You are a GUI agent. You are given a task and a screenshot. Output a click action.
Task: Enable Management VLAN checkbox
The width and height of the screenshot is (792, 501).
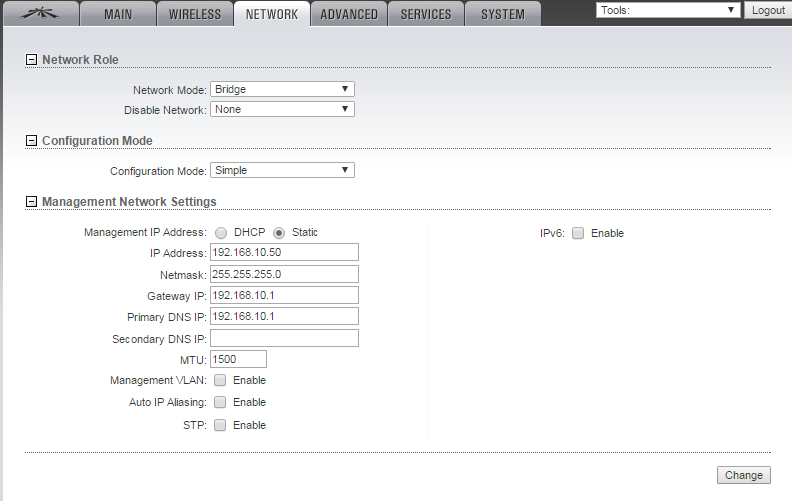pyautogui.click(x=220, y=380)
